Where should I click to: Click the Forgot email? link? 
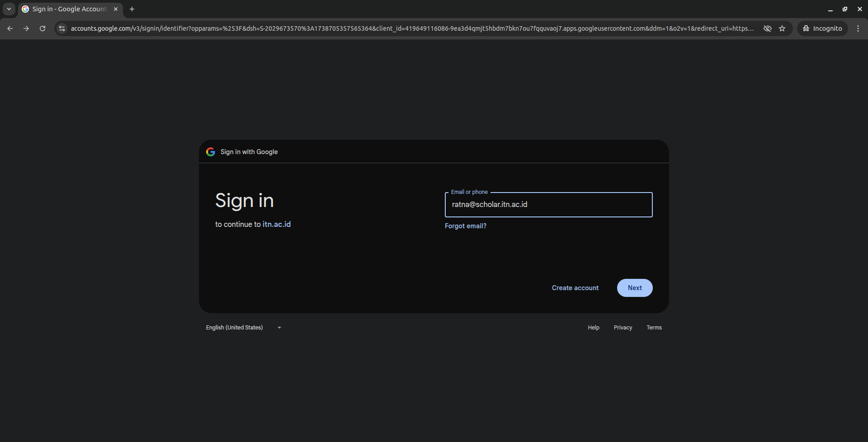click(466, 226)
